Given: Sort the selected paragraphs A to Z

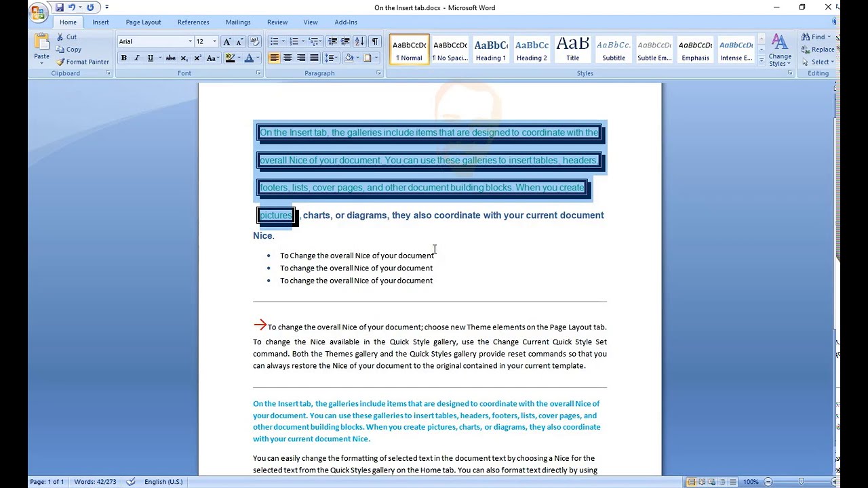Looking at the screenshot, I should click(359, 41).
